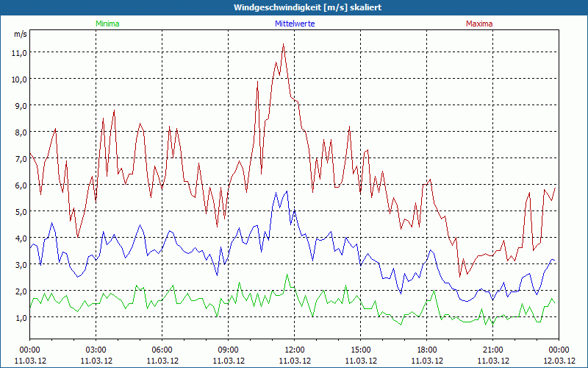Click the 4,0 y-axis value
The image size is (588, 368).
21,238
